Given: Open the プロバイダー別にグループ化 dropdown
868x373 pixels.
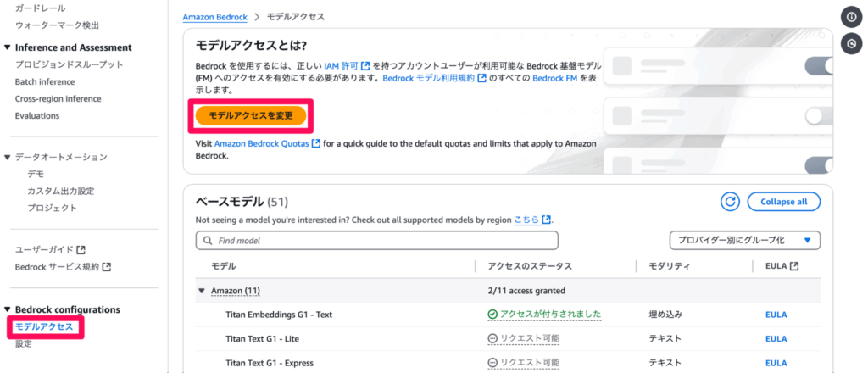Looking at the screenshot, I should tap(744, 241).
